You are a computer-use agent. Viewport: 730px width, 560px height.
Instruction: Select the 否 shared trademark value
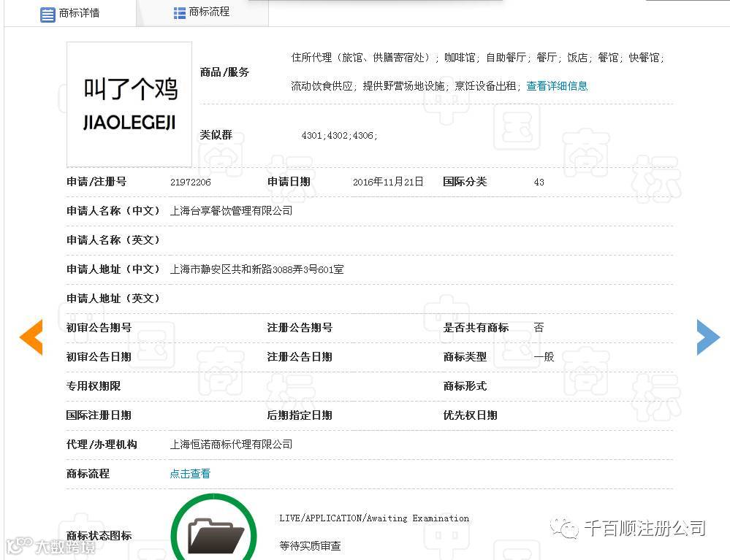coord(539,328)
